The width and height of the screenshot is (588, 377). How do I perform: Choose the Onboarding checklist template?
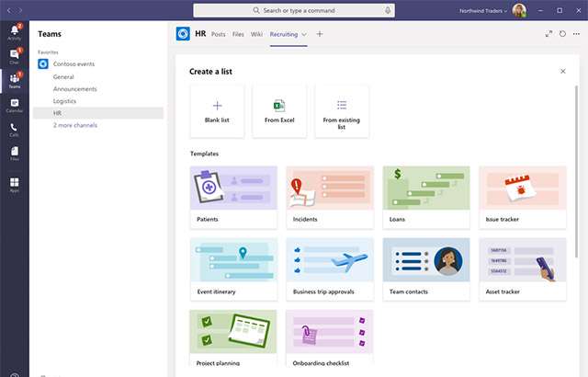pyautogui.click(x=330, y=338)
